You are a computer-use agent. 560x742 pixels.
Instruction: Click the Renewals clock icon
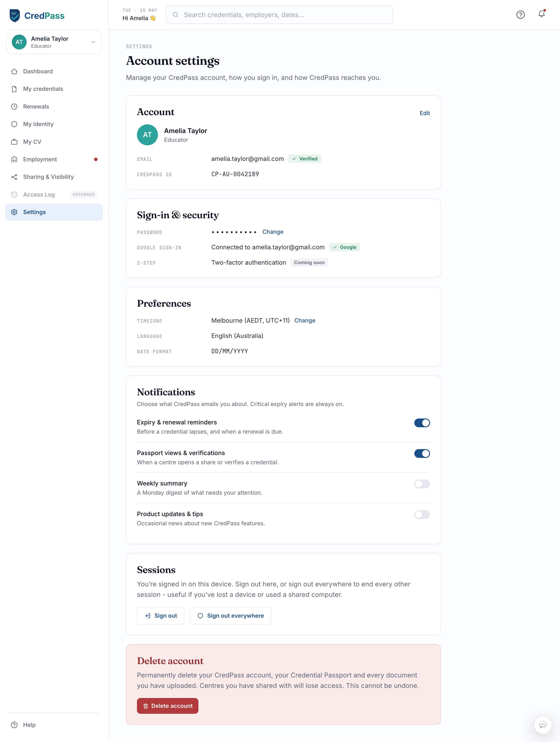14,107
